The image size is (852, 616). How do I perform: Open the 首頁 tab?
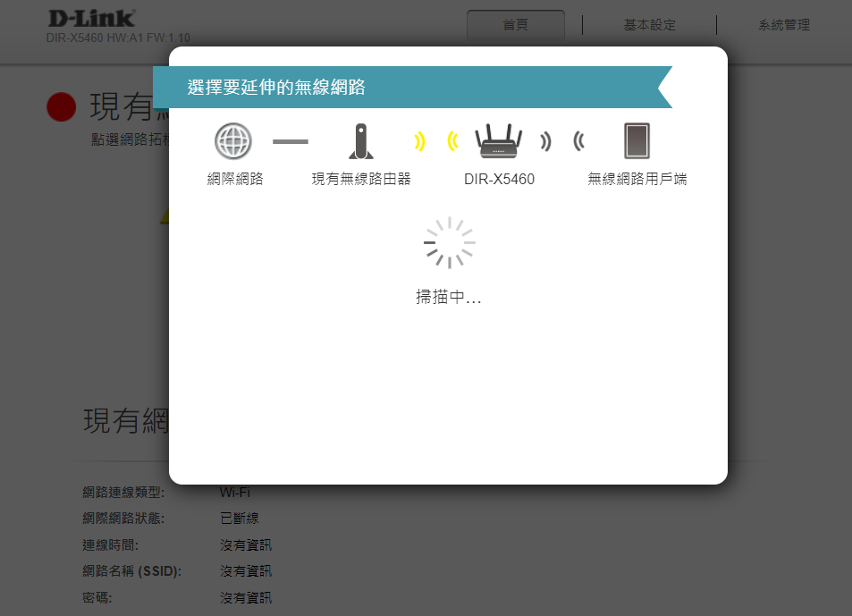(515, 25)
